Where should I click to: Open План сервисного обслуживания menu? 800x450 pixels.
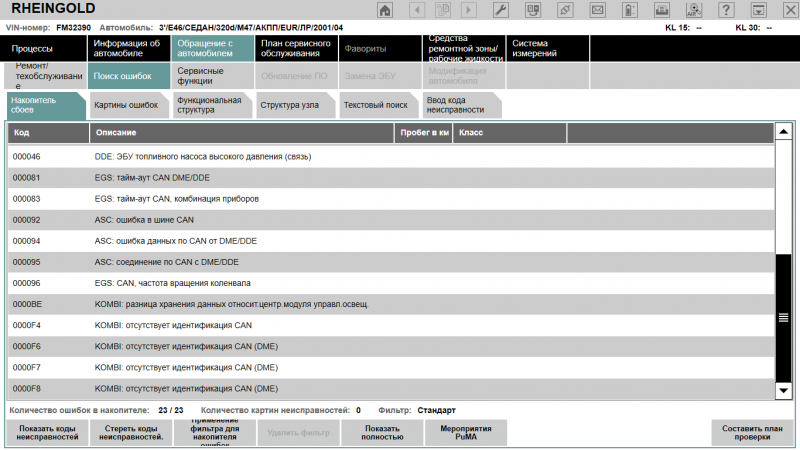tap(296, 48)
